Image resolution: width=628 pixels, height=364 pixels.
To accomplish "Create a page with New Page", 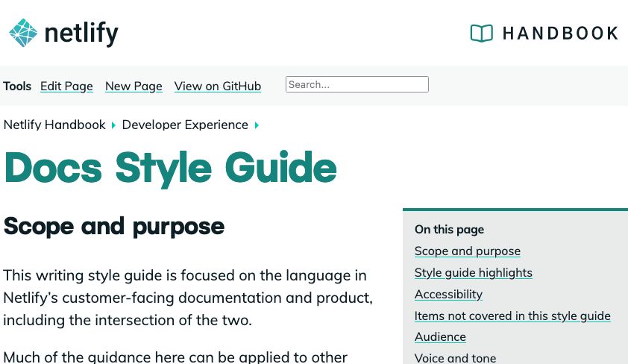I will point(134,86).
